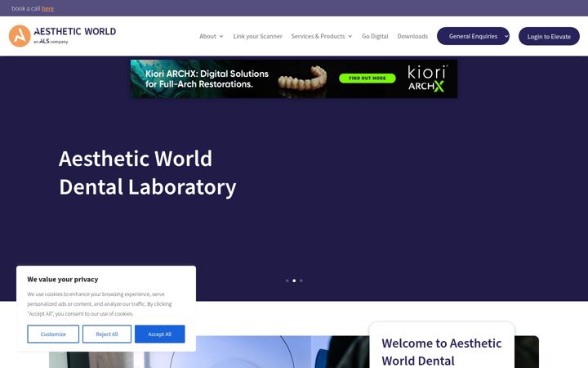The image size is (588, 368).
Task: Open the Services & Products menu
Action: click(x=318, y=37)
